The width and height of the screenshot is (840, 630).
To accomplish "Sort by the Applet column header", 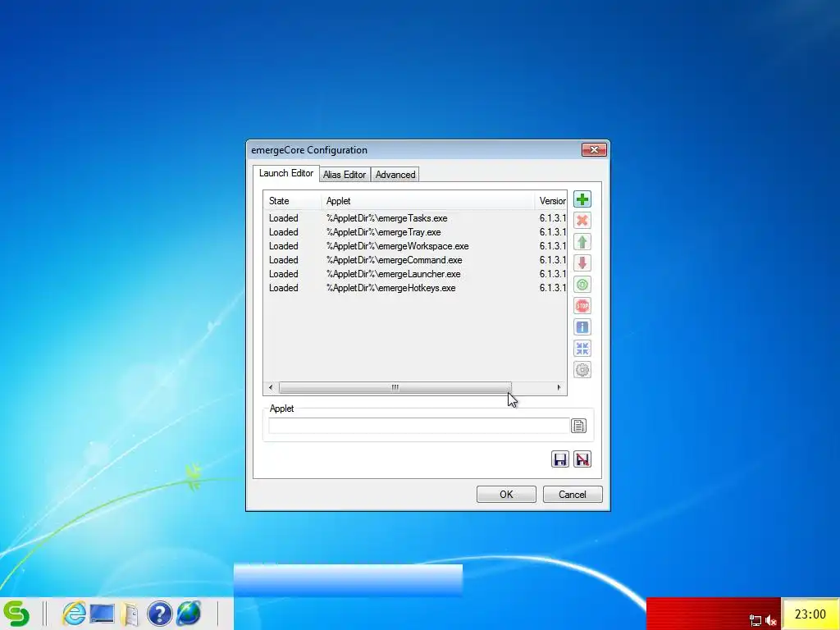I will 427,201.
